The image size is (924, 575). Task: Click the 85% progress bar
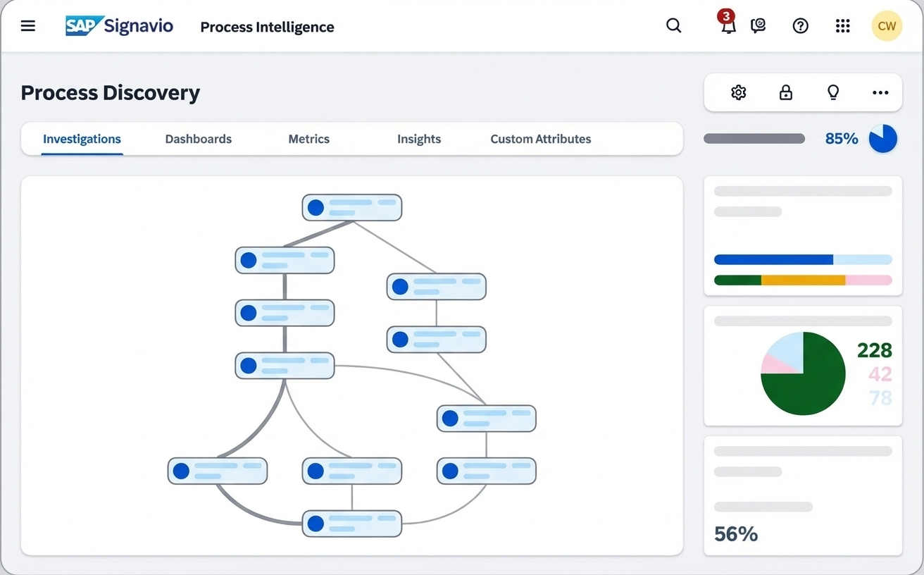click(x=754, y=139)
